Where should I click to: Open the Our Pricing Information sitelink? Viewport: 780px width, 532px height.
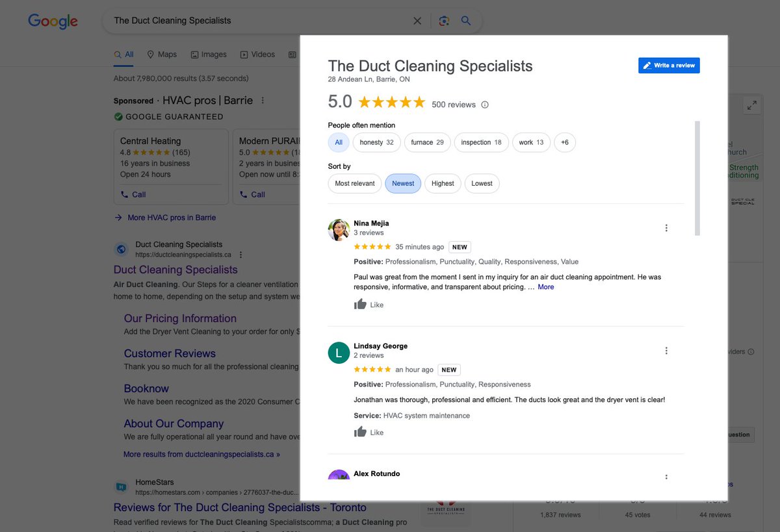pos(180,318)
